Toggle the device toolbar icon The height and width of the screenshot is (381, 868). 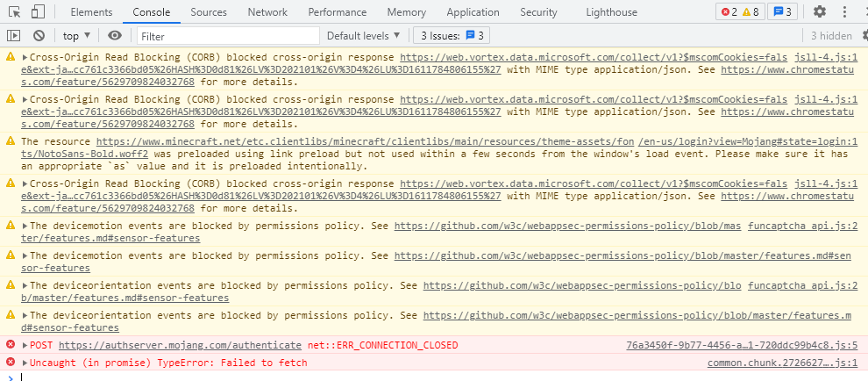tap(38, 11)
